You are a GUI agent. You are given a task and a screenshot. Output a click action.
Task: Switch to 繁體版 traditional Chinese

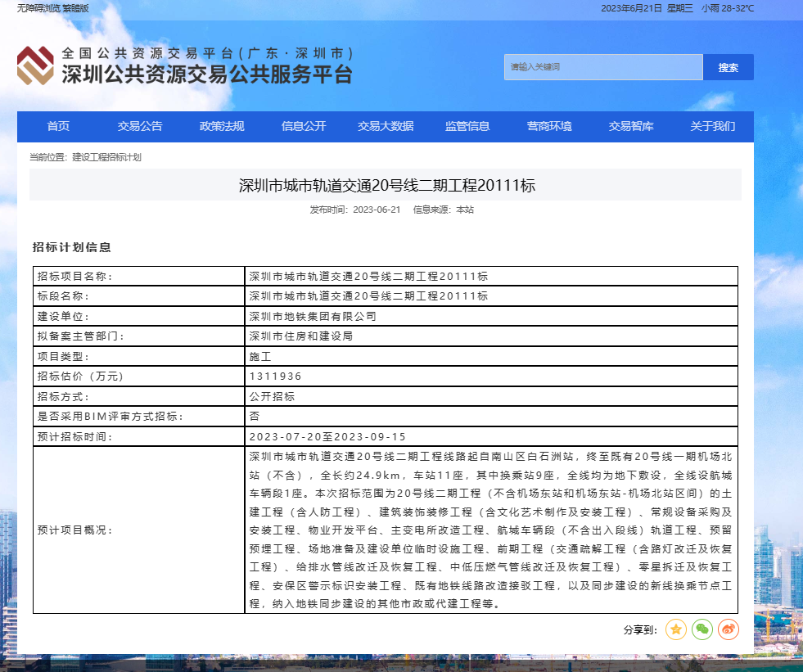coord(76,8)
